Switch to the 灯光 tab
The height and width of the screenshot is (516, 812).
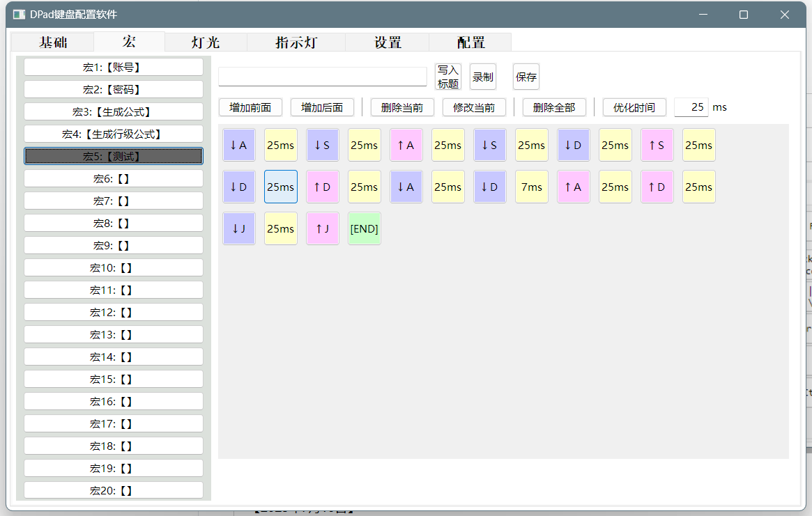[206, 42]
